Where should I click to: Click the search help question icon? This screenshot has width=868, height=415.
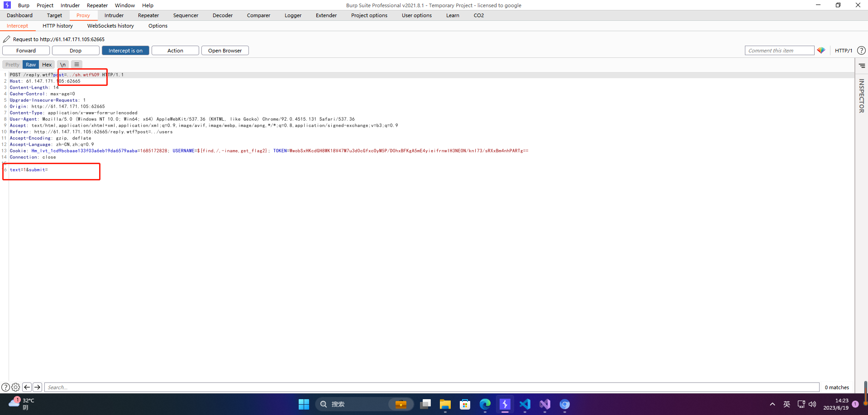pyautogui.click(x=5, y=387)
